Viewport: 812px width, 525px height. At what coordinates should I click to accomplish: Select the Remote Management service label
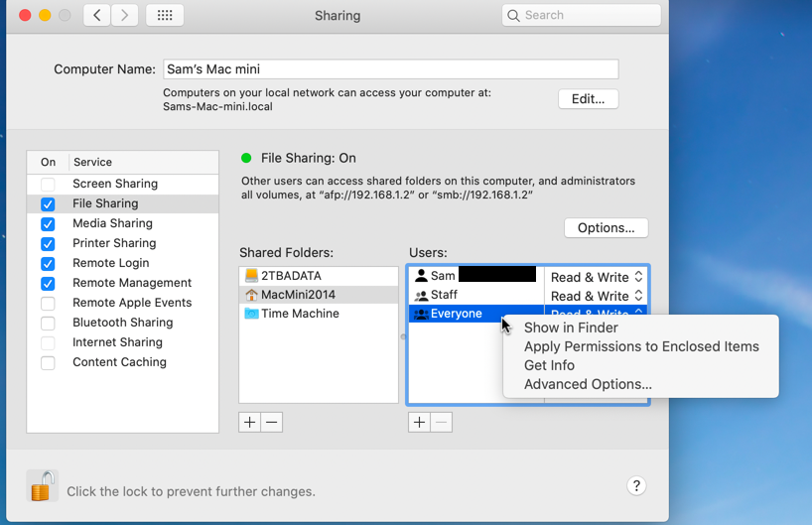(132, 283)
